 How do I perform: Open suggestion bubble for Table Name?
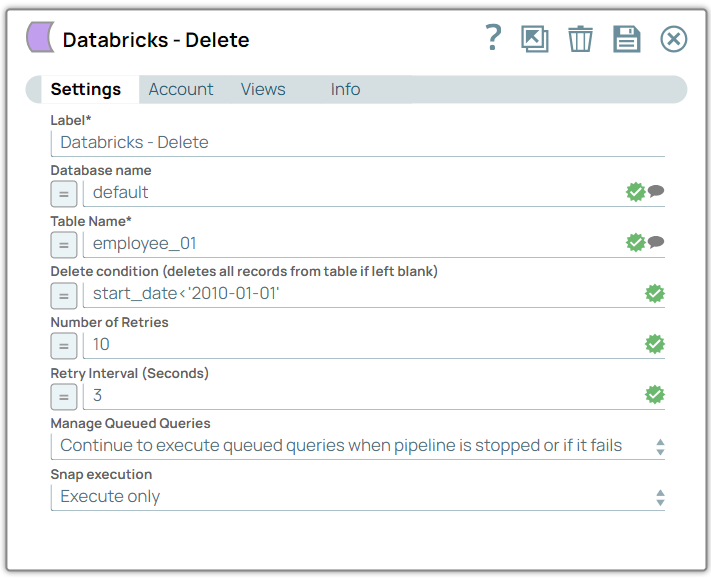[x=656, y=242]
